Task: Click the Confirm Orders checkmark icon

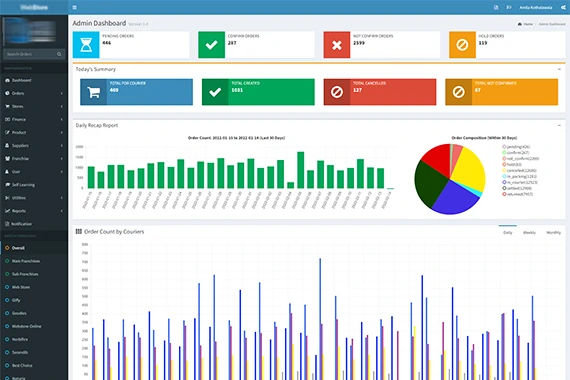Action: click(212, 45)
